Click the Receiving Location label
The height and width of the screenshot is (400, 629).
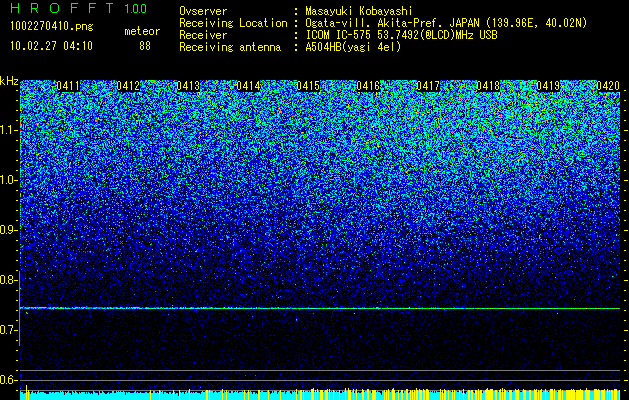233,23
